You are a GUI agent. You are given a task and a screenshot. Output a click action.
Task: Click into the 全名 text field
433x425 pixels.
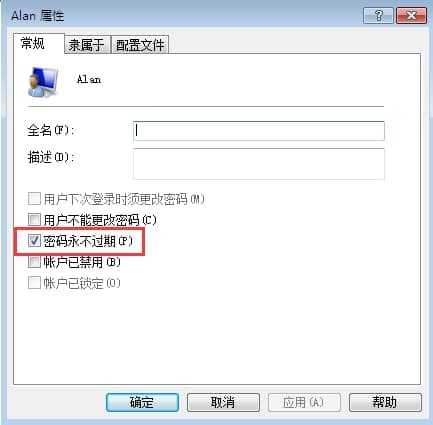259,131
